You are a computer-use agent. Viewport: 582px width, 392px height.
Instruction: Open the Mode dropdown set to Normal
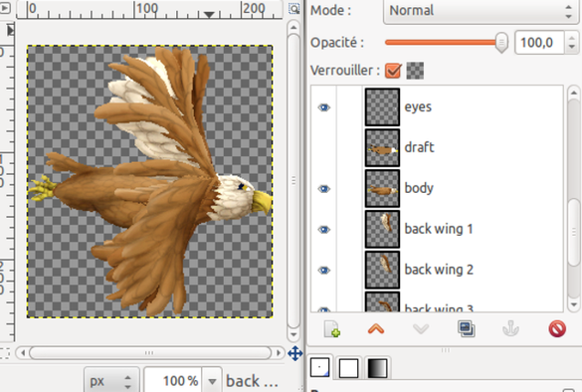coord(481,10)
